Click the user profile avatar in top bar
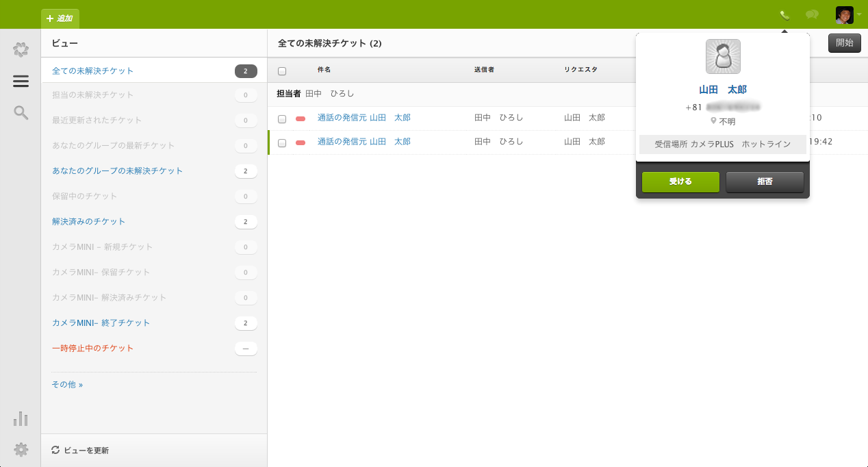The height and width of the screenshot is (467, 868). (845, 15)
